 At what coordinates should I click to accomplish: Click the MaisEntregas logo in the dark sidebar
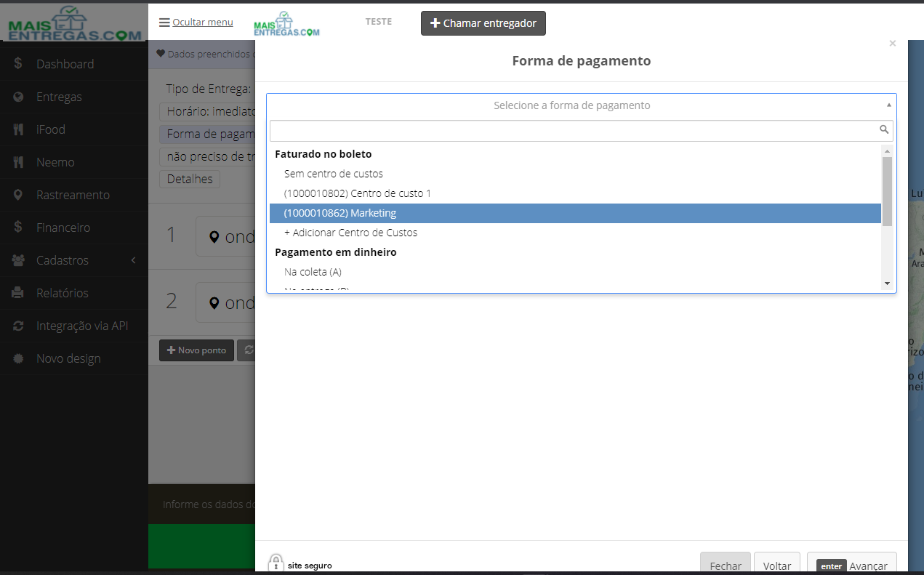coord(74,23)
